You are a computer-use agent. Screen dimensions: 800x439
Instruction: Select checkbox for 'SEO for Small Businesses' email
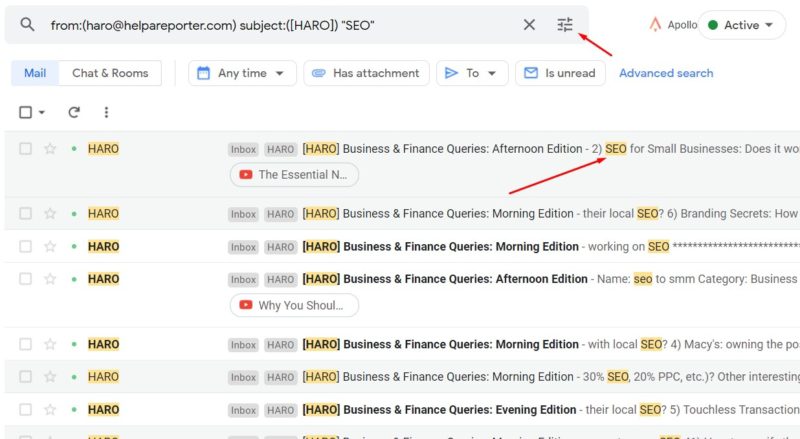point(26,149)
